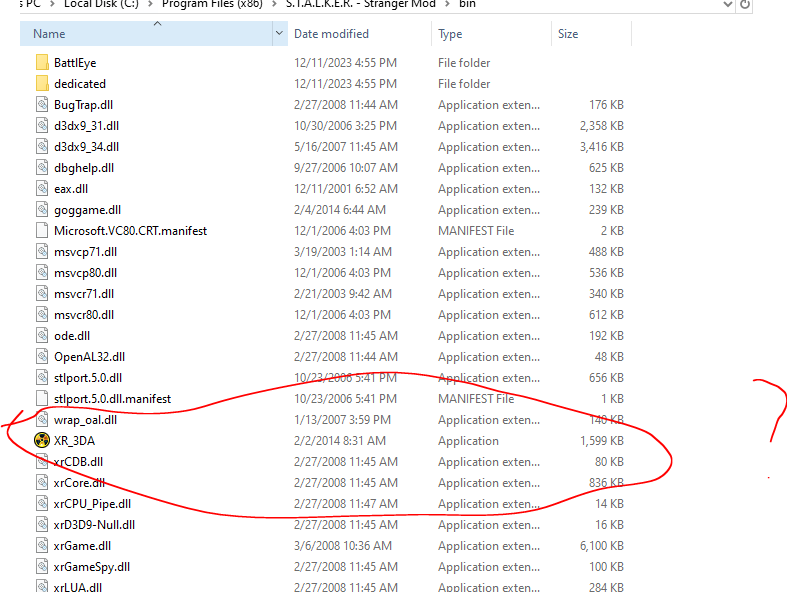787x602 pixels.
Task: Click the ode.dll file icon
Action: 43,335
